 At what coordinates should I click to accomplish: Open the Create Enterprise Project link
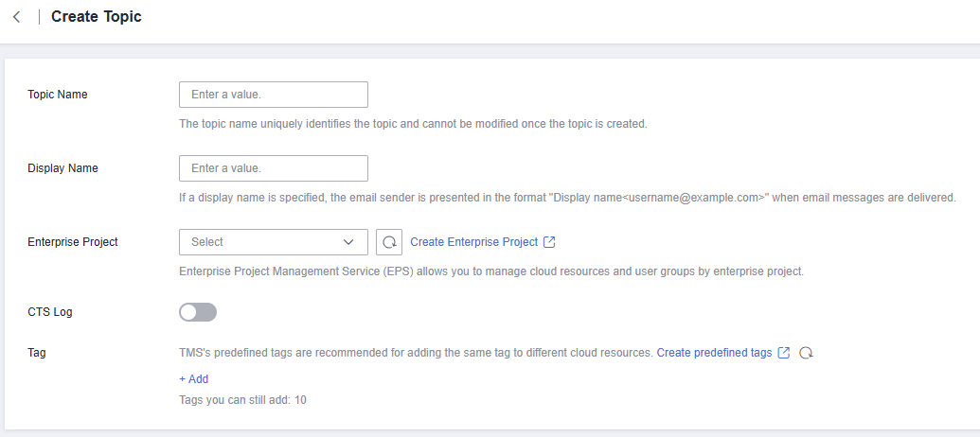tap(473, 242)
